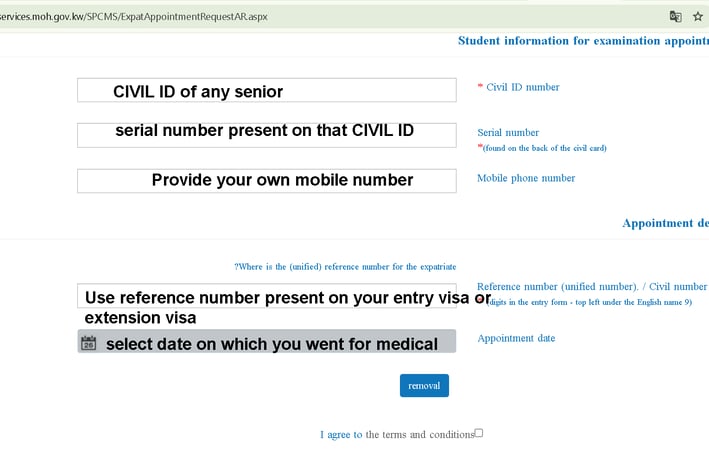
Task: Open the page translate icon in address bar
Action: (x=675, y=17)
